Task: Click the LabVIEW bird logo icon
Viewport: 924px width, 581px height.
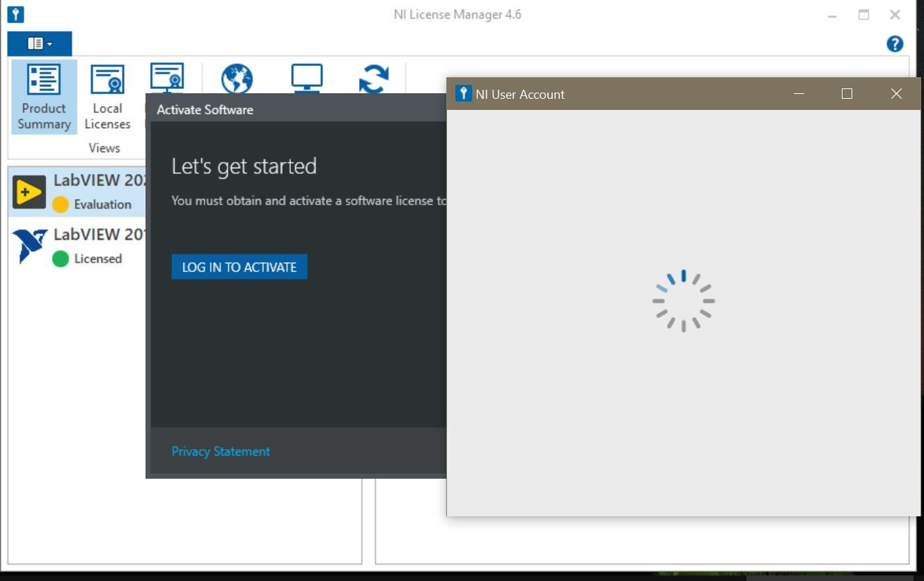Action: tap(29, 244)
